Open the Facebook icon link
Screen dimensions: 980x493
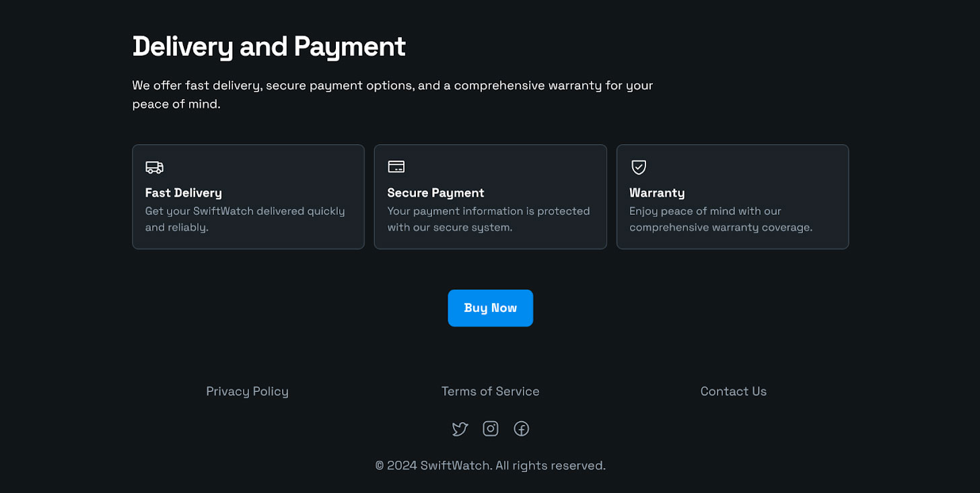pyautogui.click(x=522, y=429)
